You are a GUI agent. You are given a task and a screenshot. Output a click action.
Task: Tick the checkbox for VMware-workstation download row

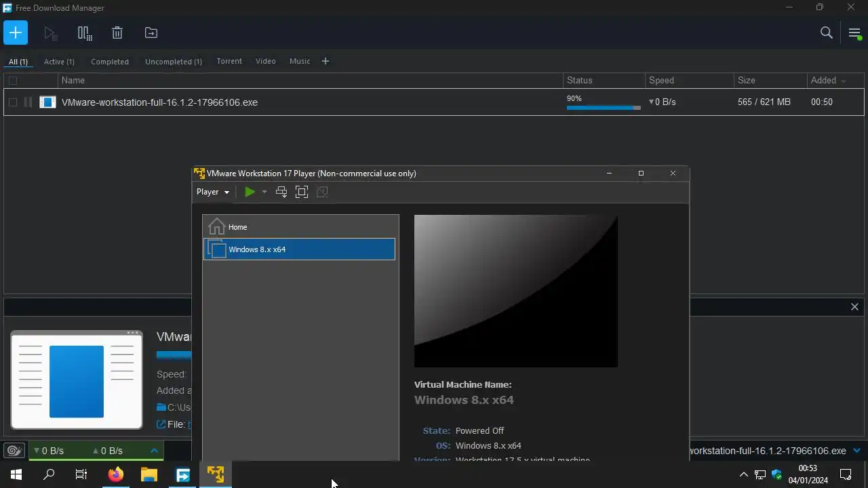click(13, 102)
